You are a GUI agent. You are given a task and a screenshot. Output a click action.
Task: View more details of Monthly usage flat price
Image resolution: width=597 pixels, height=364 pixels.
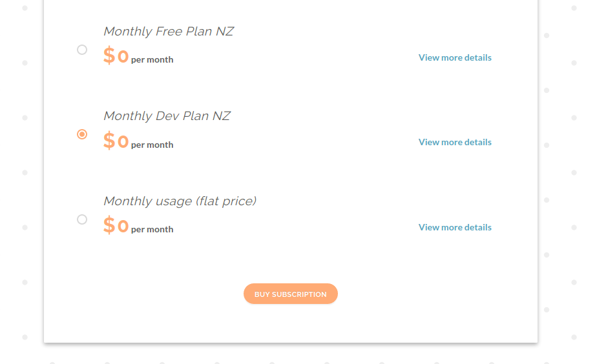[x=455, y=227]
